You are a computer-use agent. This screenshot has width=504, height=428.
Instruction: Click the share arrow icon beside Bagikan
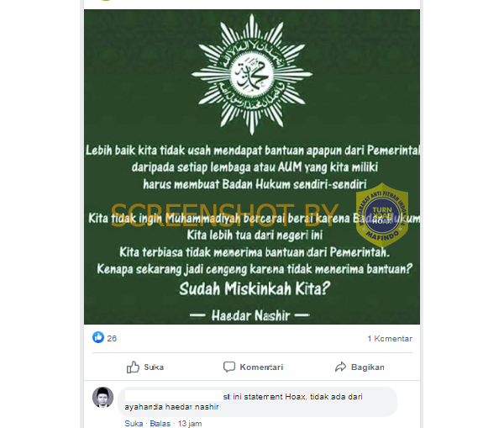click(x=340, y=367)
